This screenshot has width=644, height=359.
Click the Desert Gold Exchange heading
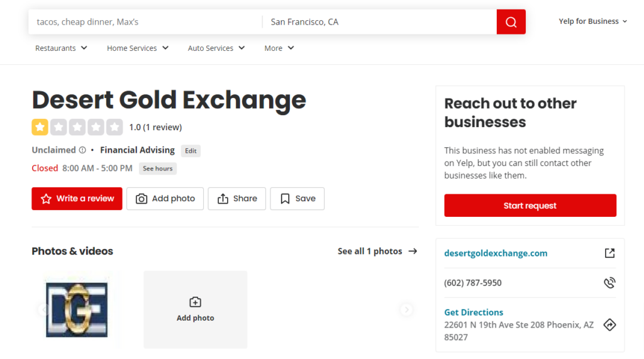pos(169,100)
